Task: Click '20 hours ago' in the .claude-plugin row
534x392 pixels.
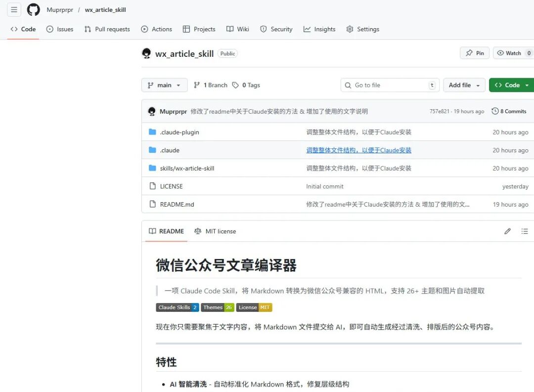Action: click(510, 132)
